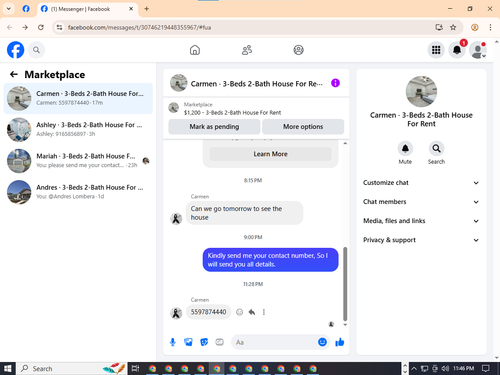Search in conversation magnifier icon
The image size is (500, 375).
coord(436,148)
